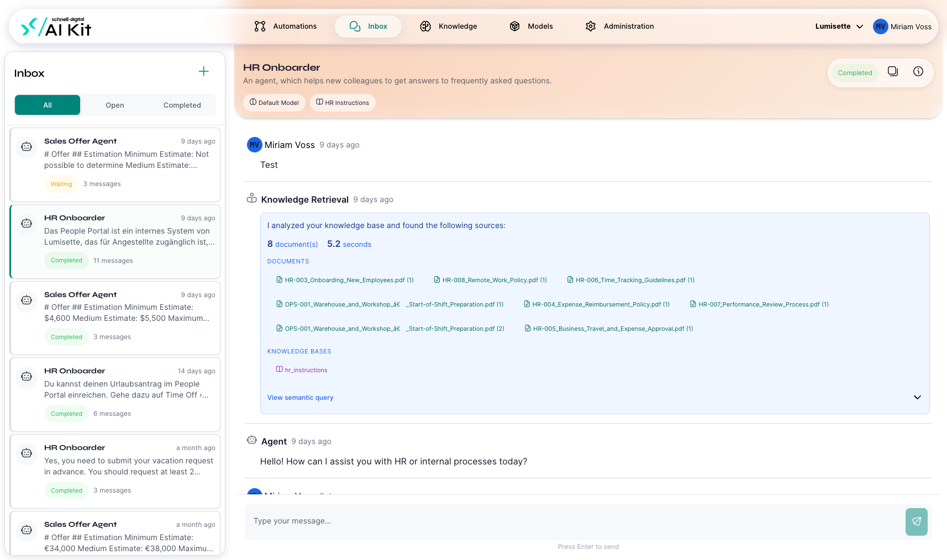Click the Miriam Voss user name in top bar

[911, 27]
